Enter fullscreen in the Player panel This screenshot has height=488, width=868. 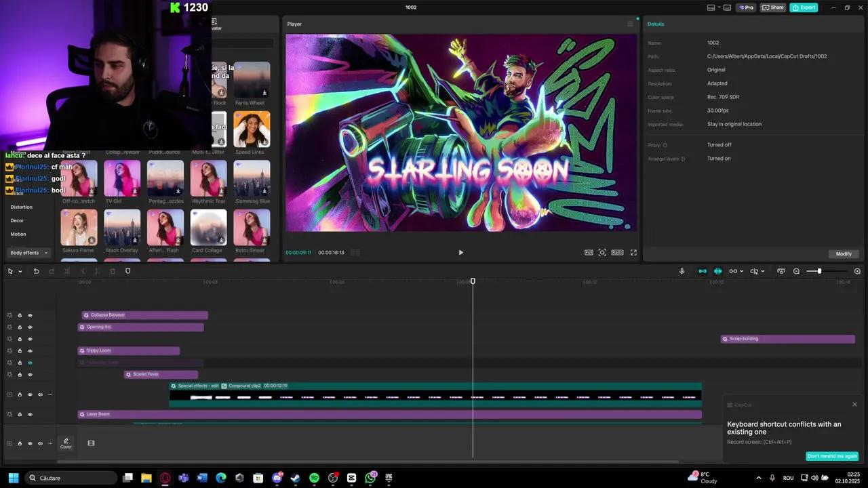(633, 253)
